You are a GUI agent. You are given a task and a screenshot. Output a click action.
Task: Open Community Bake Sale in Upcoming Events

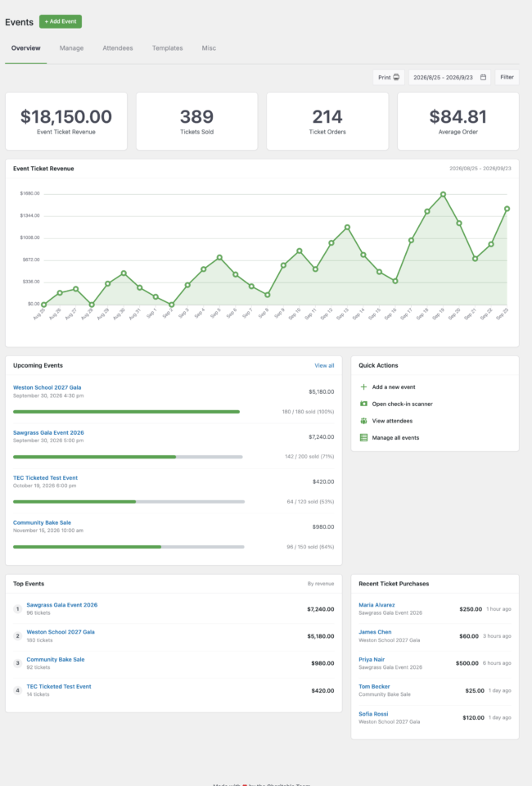[x=42, y=522]
